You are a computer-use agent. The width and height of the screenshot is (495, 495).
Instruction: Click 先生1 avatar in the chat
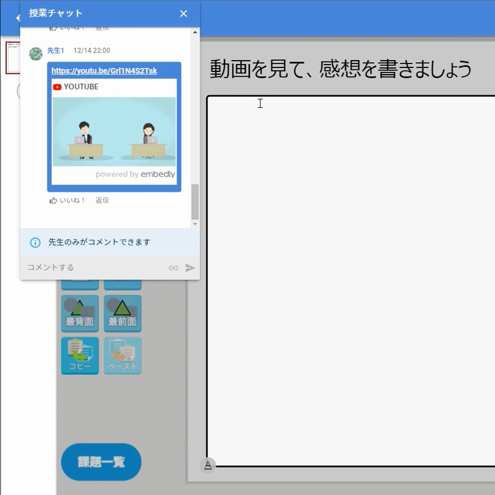36,54
